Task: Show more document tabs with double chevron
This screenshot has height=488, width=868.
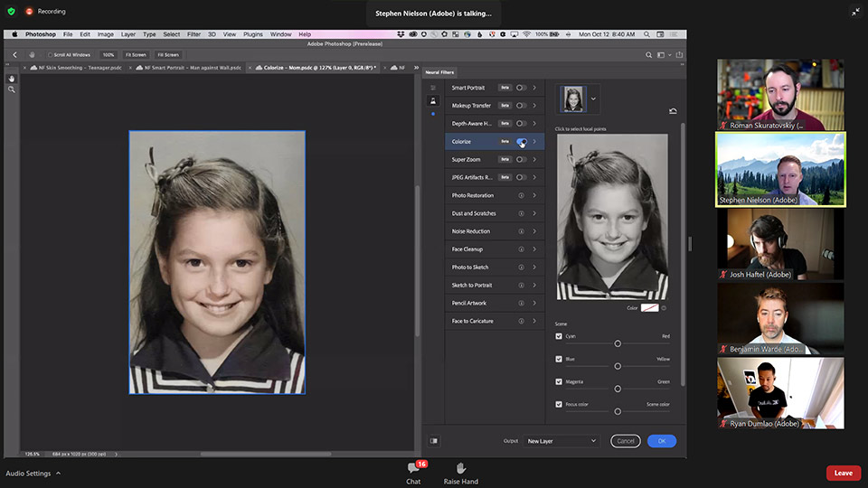Action: 416,68
